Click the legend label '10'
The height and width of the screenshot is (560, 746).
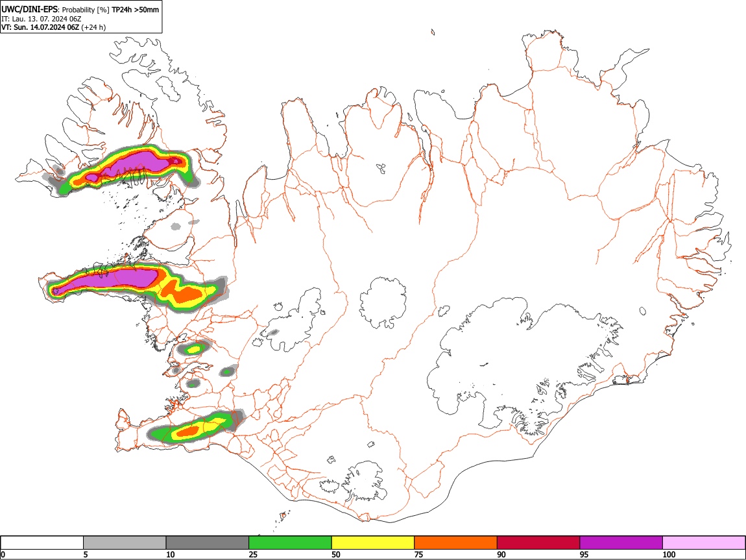(171, 554)
